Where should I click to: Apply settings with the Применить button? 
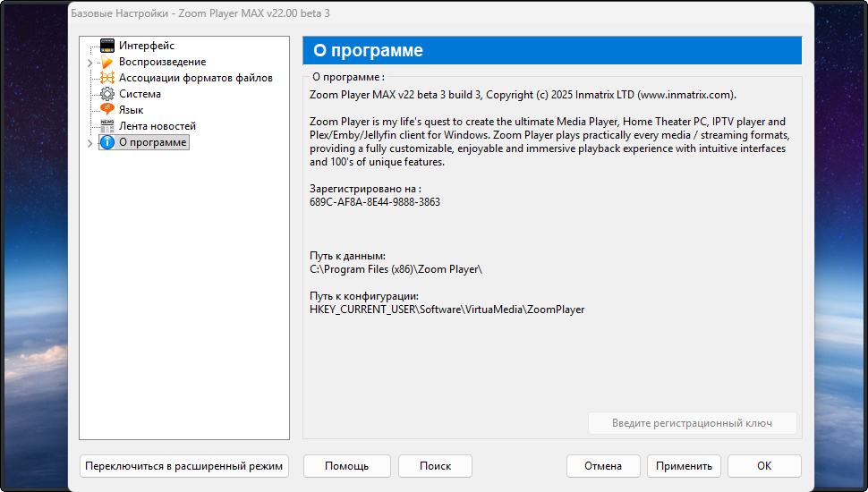click(684, 466)
